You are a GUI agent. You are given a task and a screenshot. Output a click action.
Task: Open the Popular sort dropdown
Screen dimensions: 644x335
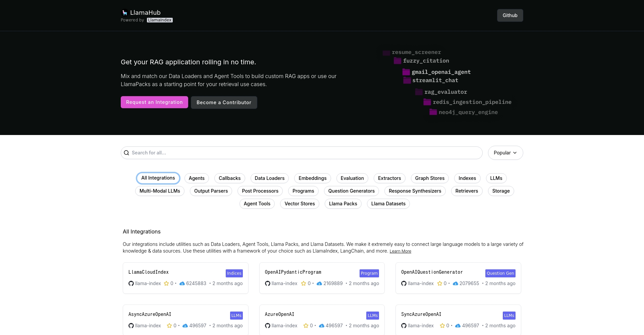(x=505, y=153)
